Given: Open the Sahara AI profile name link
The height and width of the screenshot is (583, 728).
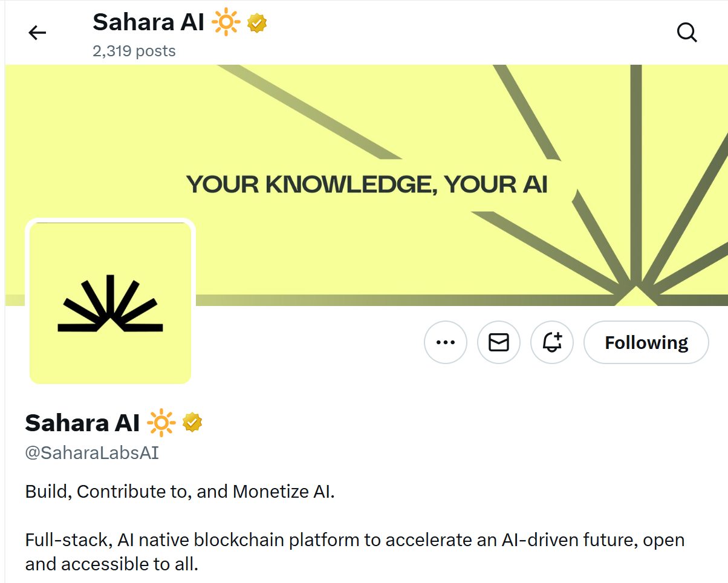Looking at the screenshot, I should (82, 422).
